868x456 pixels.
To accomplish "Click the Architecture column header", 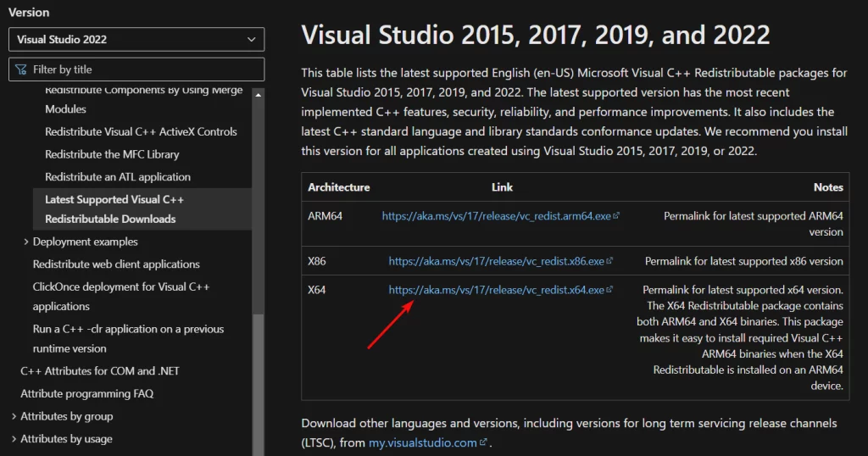I will coord(339,187).
